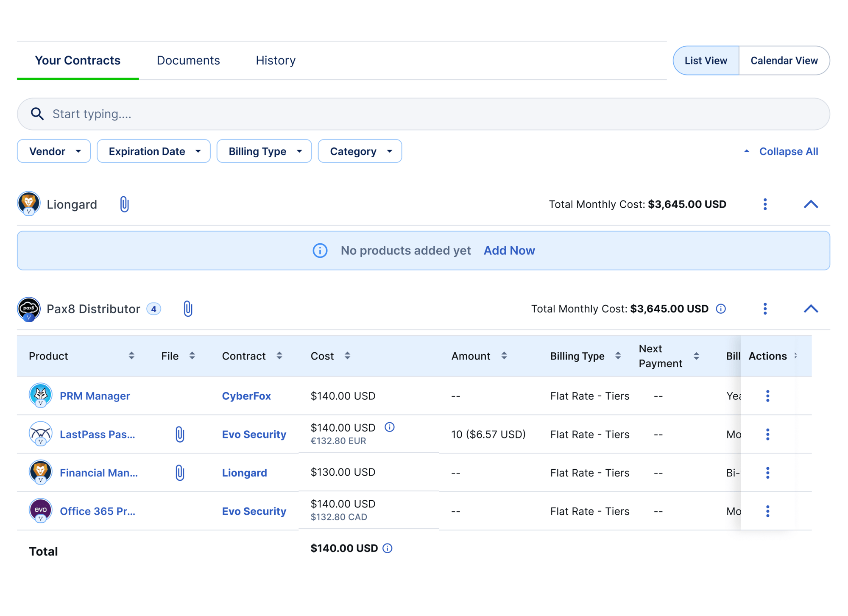The width and height of the screenshot is (848, 616).
Task: Open the Expiration Date filter dropdown
Action: click(153, 151)
